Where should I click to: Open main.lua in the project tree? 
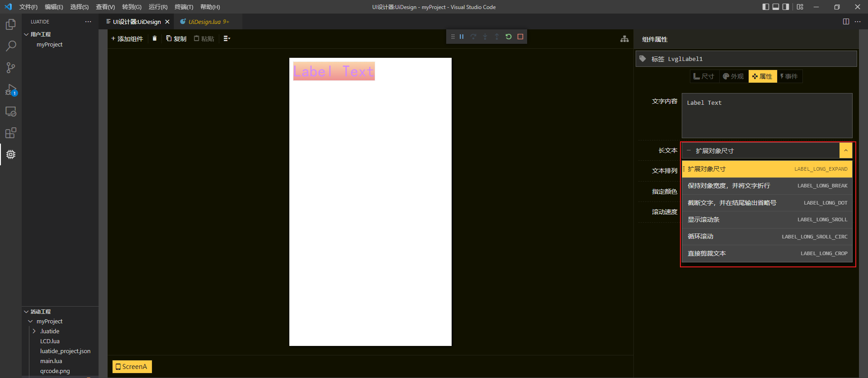51,361
